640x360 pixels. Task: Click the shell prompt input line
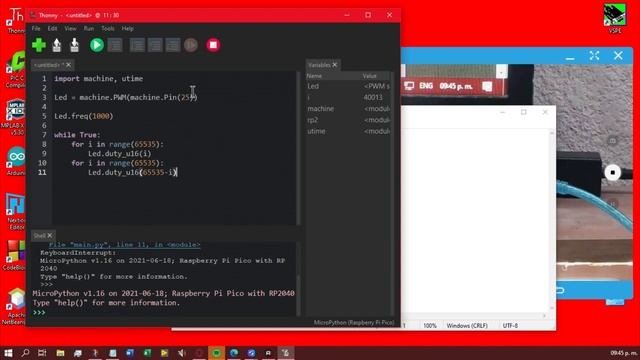[x=163, y=312]
